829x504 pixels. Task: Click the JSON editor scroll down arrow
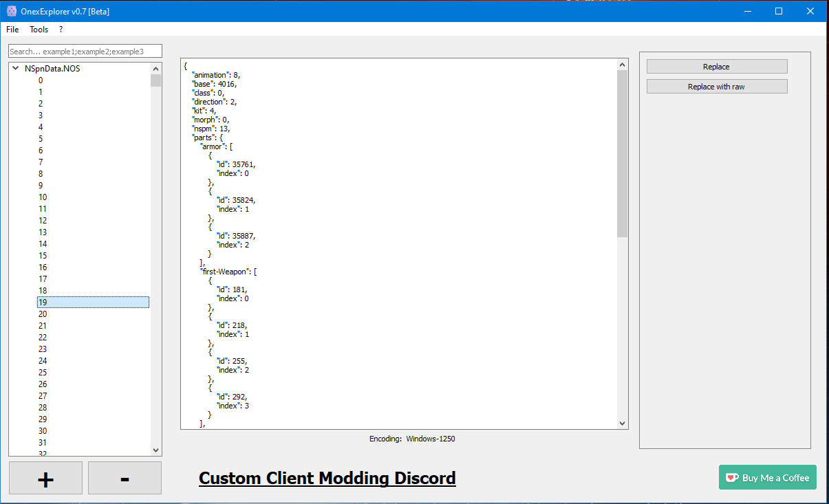point(622,424)
